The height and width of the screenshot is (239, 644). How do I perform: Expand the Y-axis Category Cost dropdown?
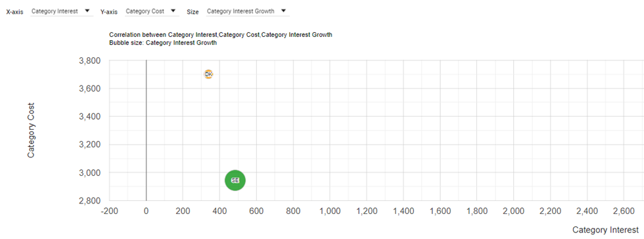click(152, 11)
